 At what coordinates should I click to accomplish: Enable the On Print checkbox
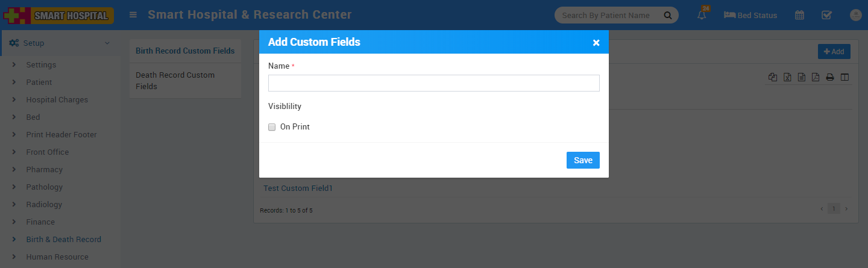pyautogui.click(x=272, y=127)
